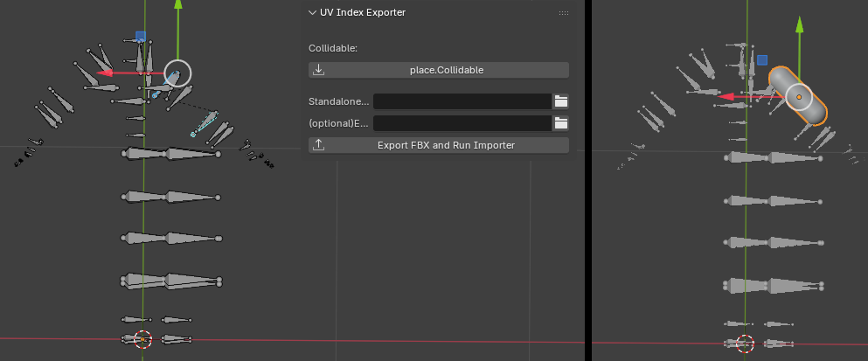Grab the UV Index Exporter panel drag handle
The height and width of the screenshot is (361, 868).
pos(563,13)
